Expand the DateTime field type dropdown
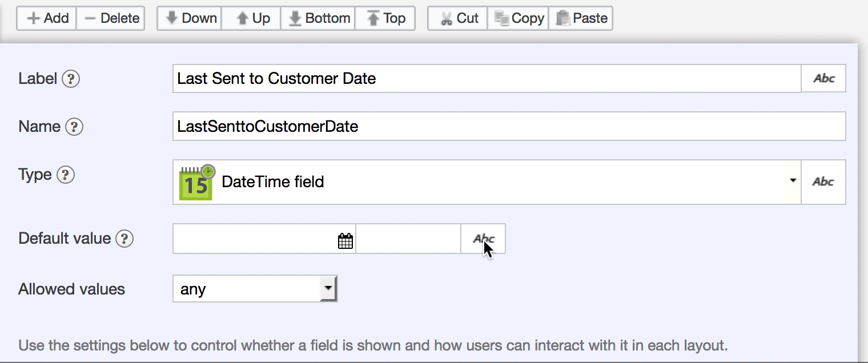This screenshot has width=868, height=363. 793,181
